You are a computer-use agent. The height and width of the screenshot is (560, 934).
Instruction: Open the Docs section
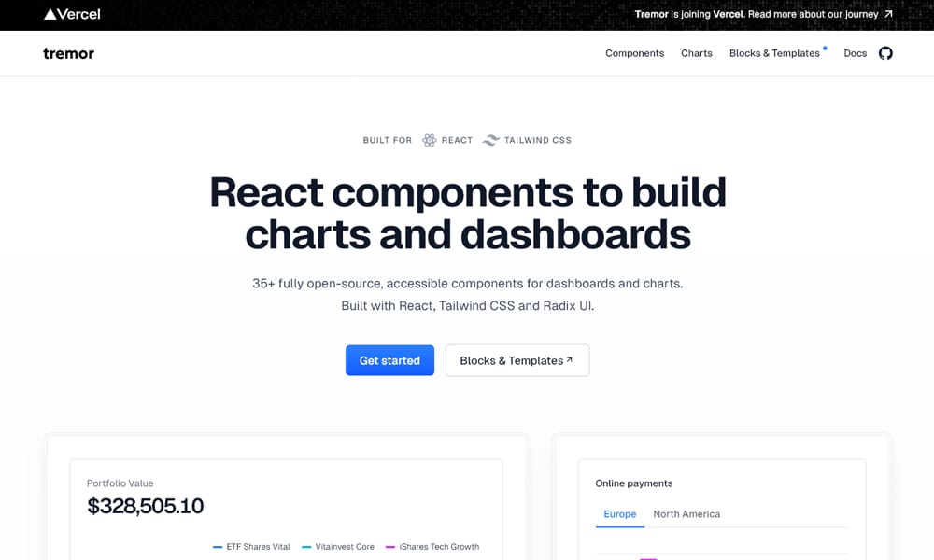pyautogui.click(x=855, y=53)
